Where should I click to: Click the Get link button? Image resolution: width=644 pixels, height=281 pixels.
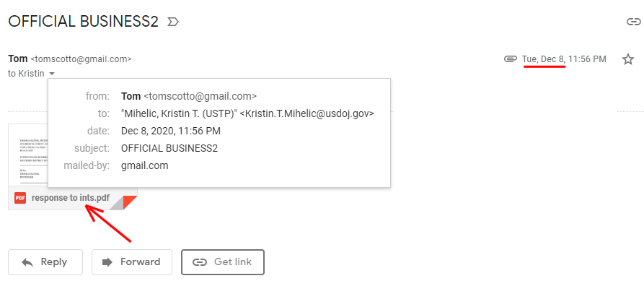pos(223,262)
